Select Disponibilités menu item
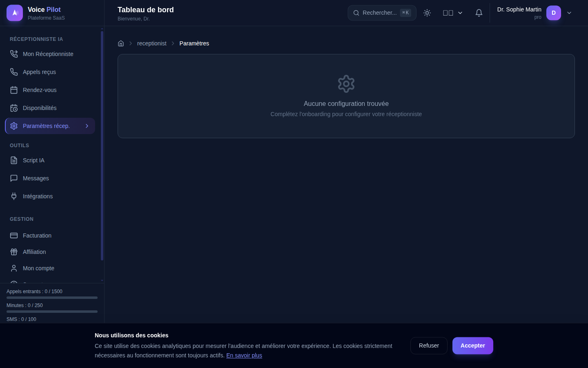The image size is (588, 368). point(50,108)
